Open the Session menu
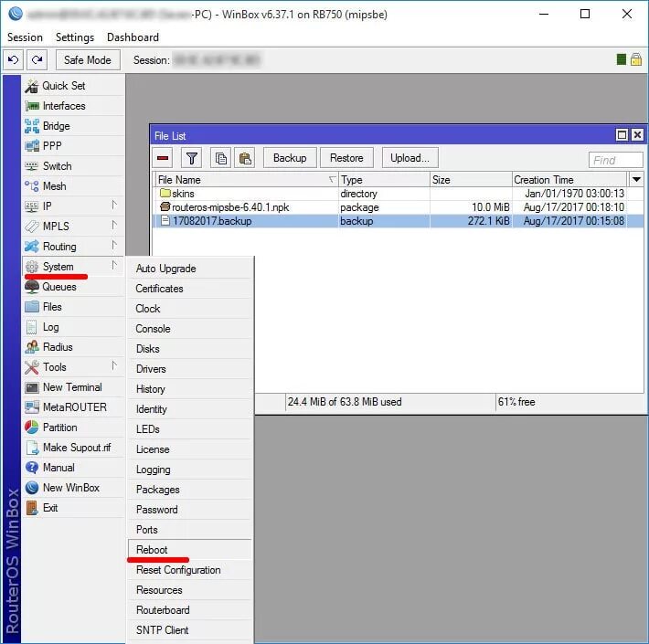This screenshot has width=649, height=644. click(x=25, y=37)
